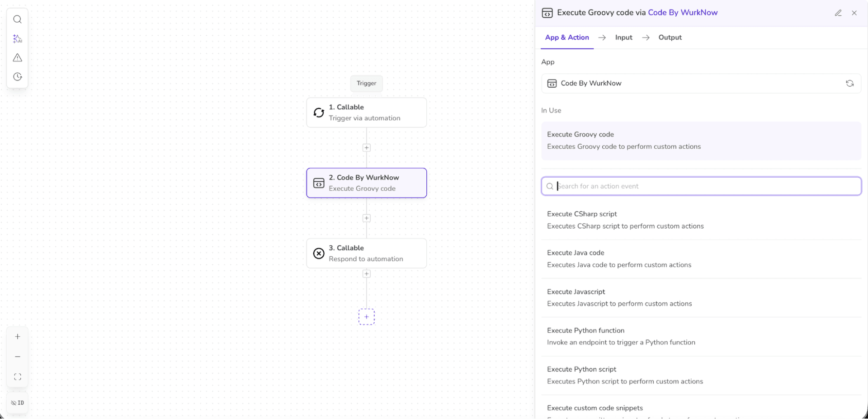Zoom in on the canvas
Viewport: 868px width, 419px height.
click(18, 337)
